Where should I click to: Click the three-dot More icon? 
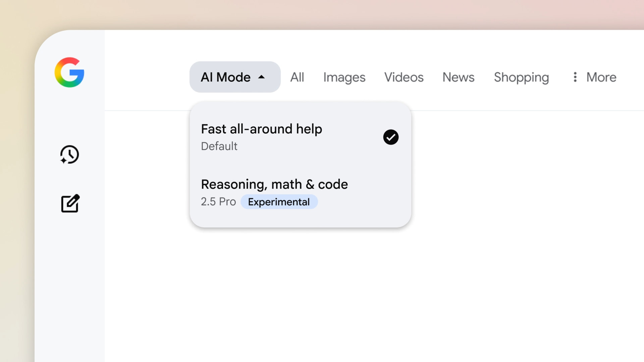575,77
